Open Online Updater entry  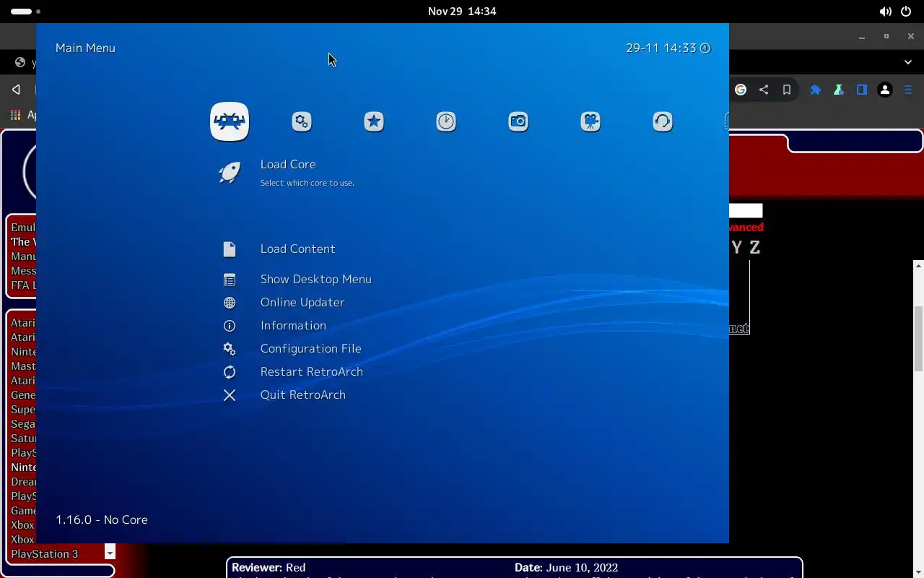(302, 303)
